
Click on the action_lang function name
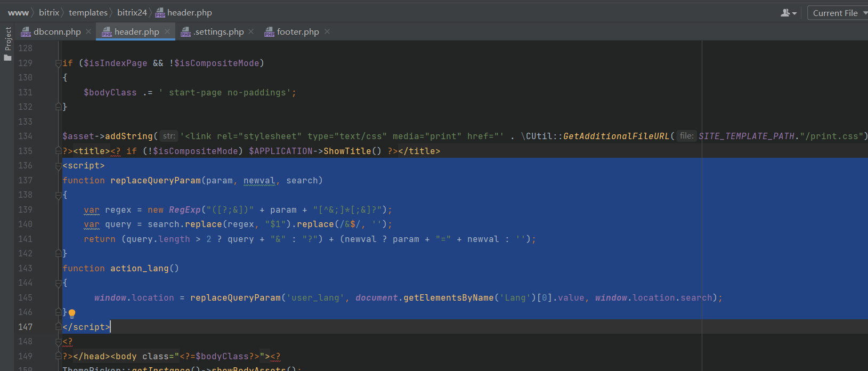tap(140, 268)
